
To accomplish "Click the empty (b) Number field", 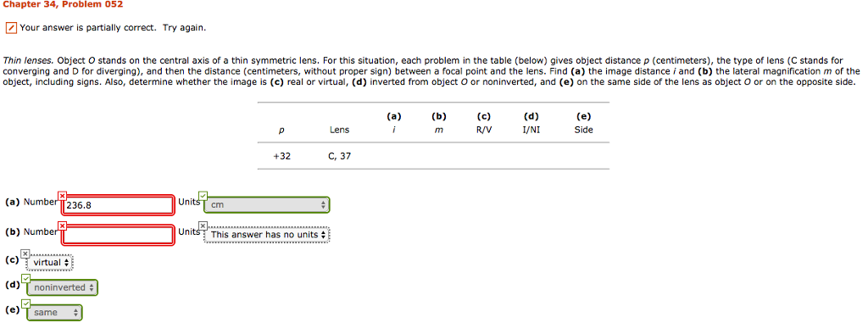I will coord(118,235).
